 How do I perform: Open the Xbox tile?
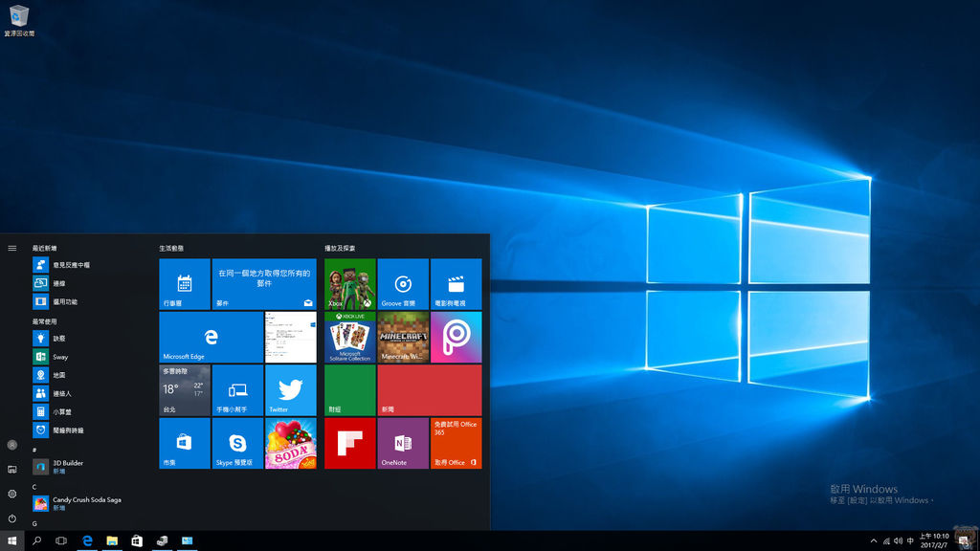click(x=350, y=283)
